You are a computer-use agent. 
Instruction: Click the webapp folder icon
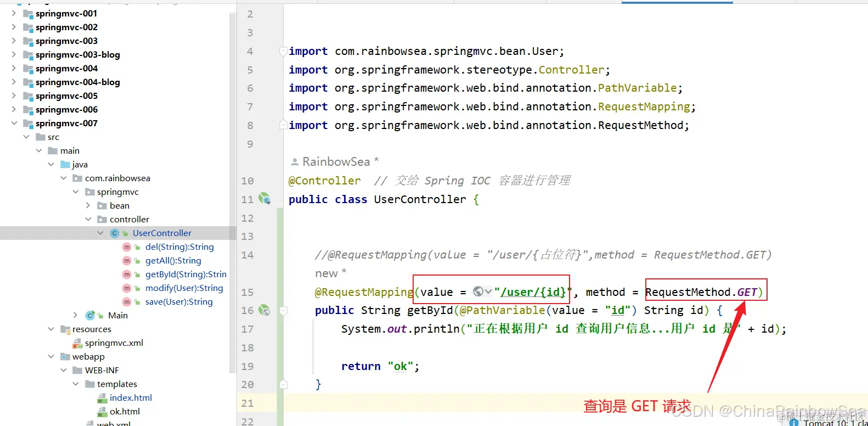pyautogui.click(x=65, y=357)
